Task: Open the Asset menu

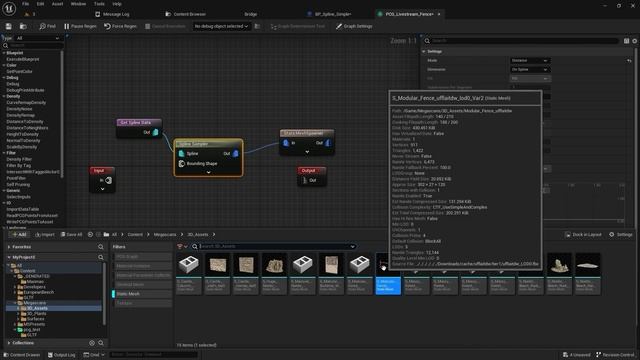Action: pos(58,4)
